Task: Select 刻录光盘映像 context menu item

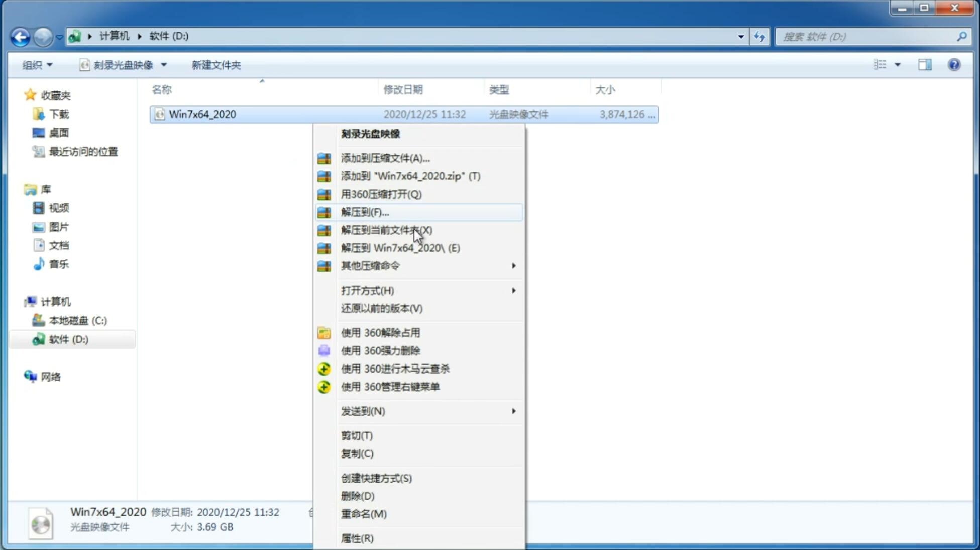Action: 370,133
